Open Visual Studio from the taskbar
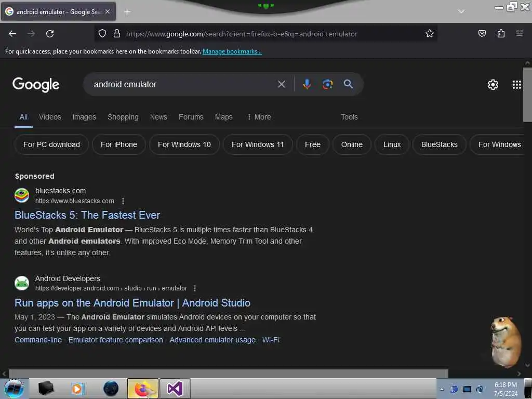 (175, 389)
